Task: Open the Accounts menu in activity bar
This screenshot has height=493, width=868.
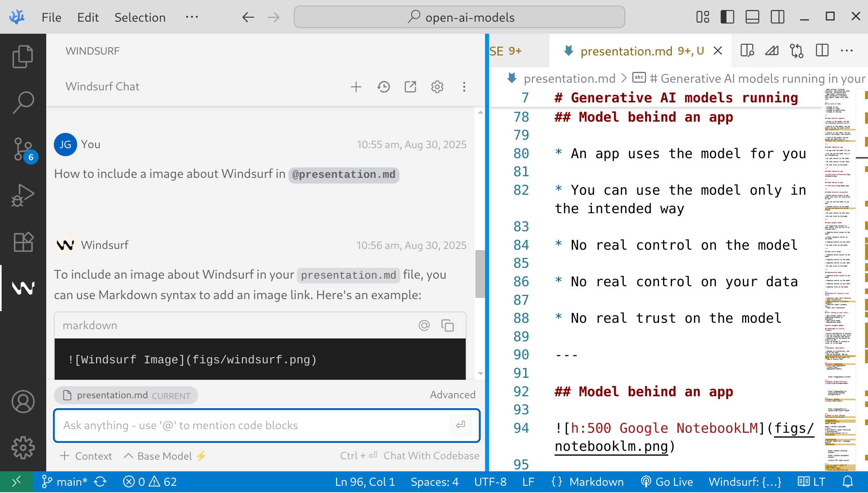Action: [23, 401]
